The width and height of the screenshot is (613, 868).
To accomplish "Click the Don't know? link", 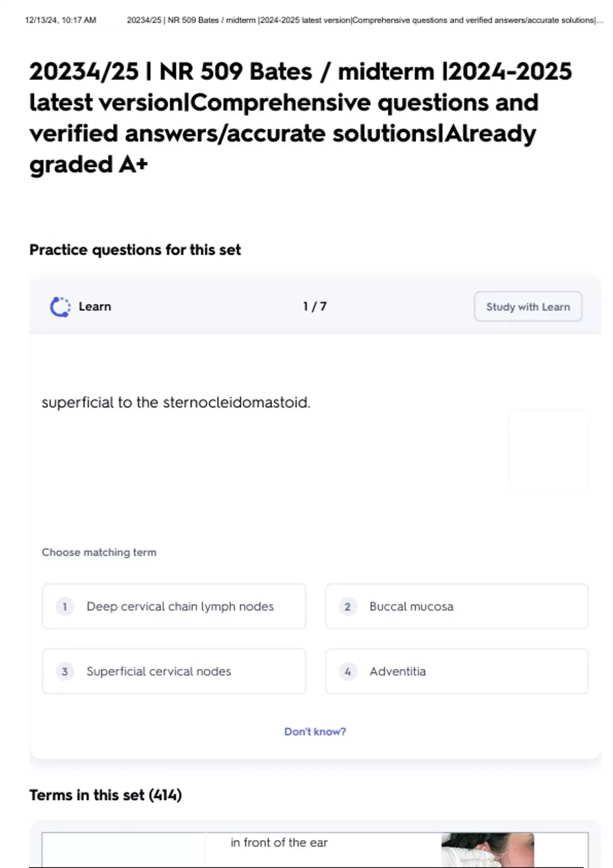I will tap(315, 732).
